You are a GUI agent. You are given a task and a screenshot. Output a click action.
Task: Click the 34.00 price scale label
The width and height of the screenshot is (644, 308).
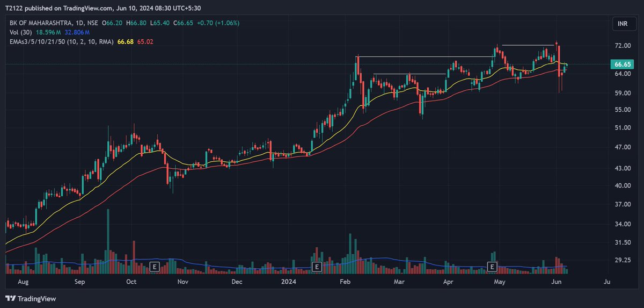click(x=622, y=224)
